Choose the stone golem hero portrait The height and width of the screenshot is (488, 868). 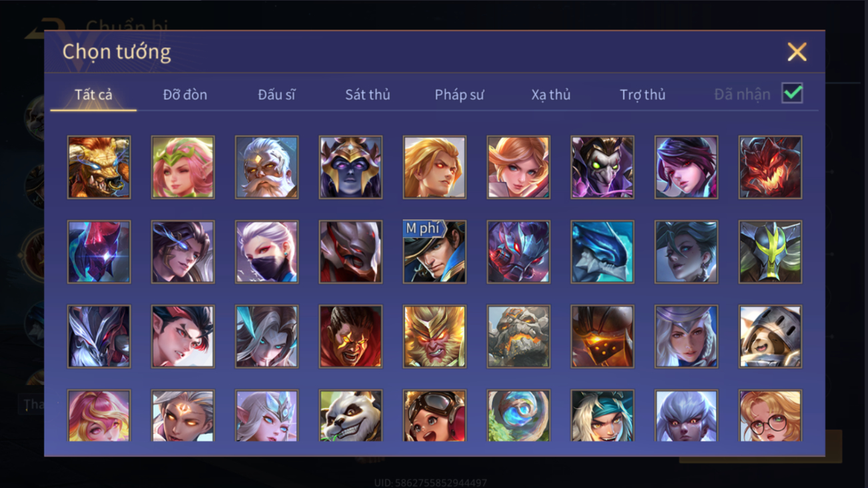[518, 336]
